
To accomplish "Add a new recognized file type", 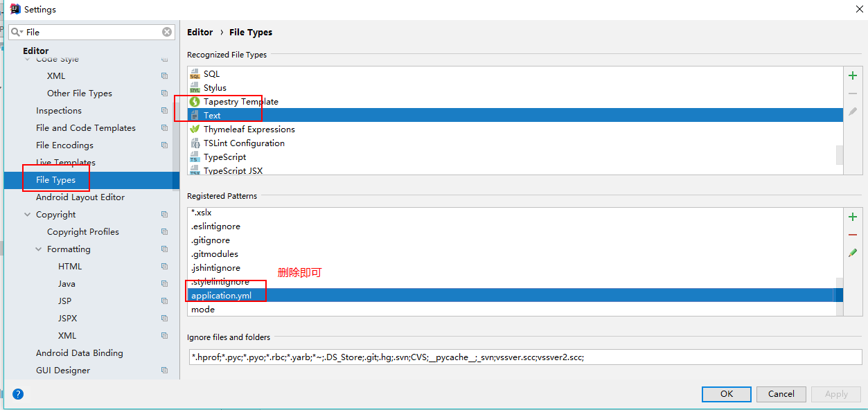I will [853, 75].
